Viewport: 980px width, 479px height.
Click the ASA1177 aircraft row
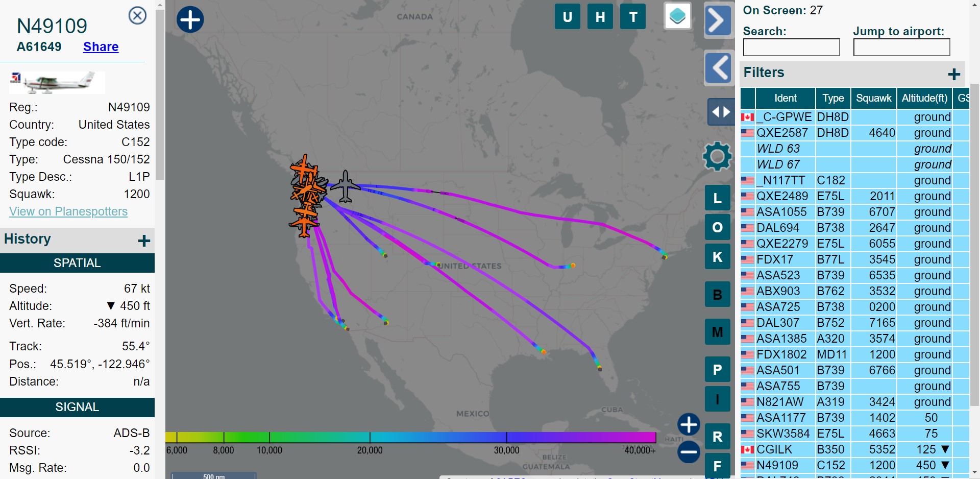coord(855,418)
